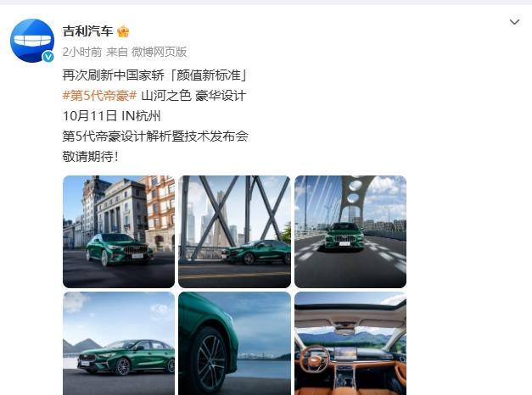
Task: Open the 吉利汽车 username link
Action: click(87, 31)
